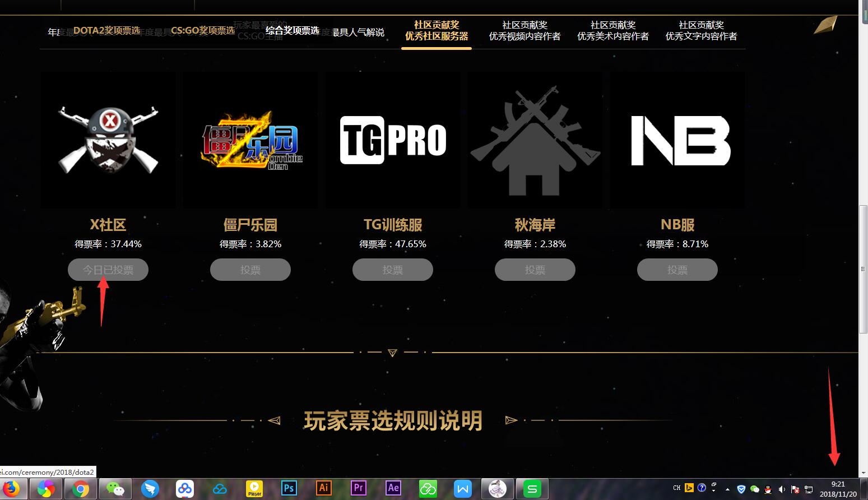The width and height of the screenshot is (868, 500).
Task: Open WeChat from the taskbar
Action: coord(115,488)
